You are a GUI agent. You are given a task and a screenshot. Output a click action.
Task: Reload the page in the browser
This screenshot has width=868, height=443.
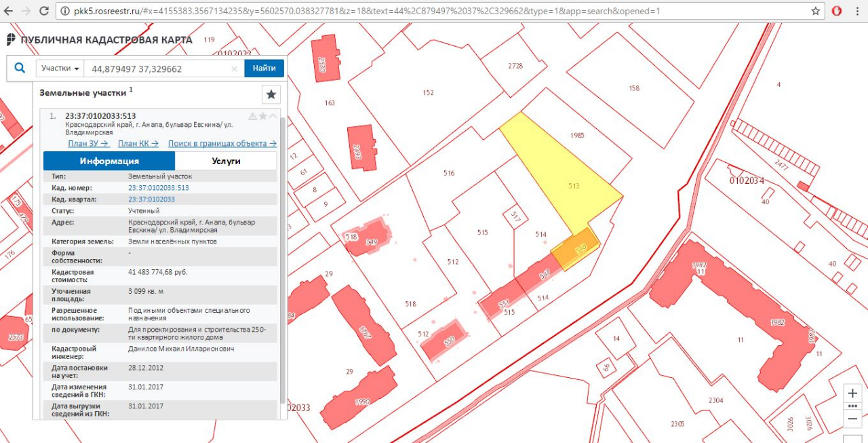(x=44, y=12)
